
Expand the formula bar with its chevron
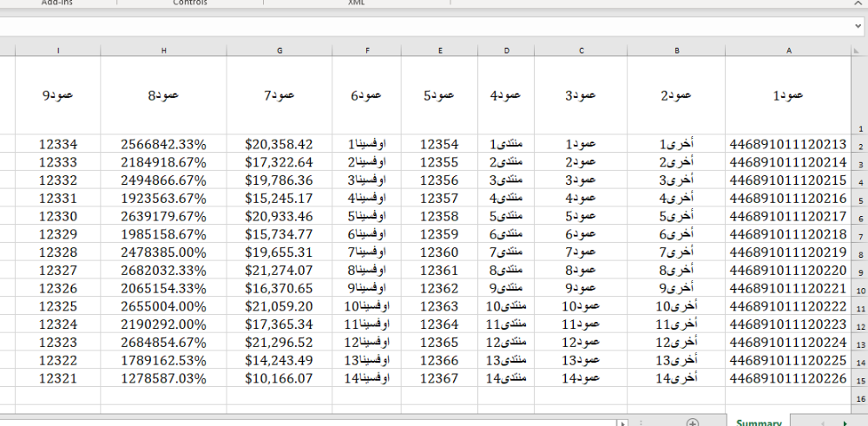coord(858,27)
